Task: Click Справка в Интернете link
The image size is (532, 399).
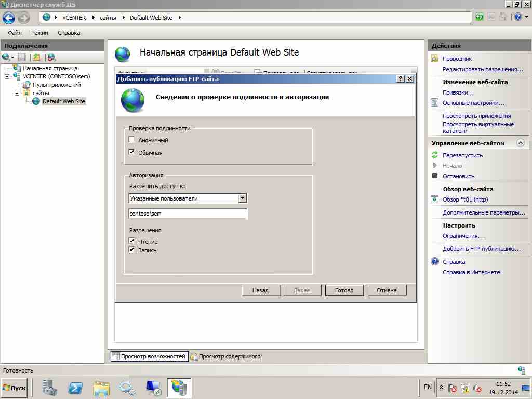Action: click(x=471, y=272)
